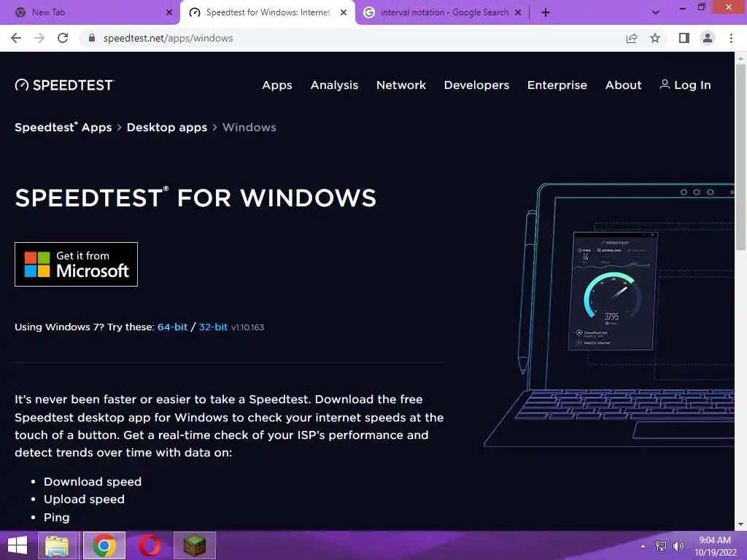Click the v1.10.163 version text
Image resolution: width=747 pixels, height=560 pixels.
point(247,327)
